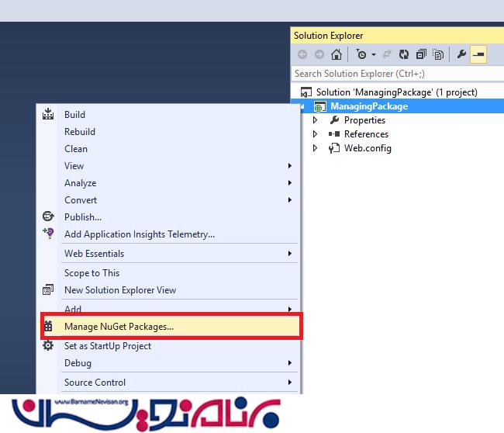Click the Forward navigation icon in Solution Explorer
Viewport: 504px width, 433px height.
(319, 54)
